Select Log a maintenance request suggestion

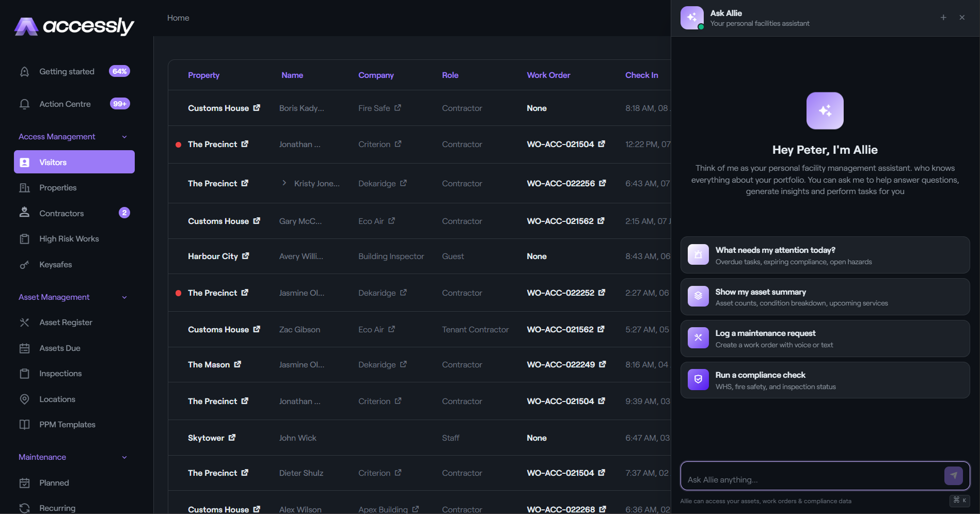click(825, 339)
